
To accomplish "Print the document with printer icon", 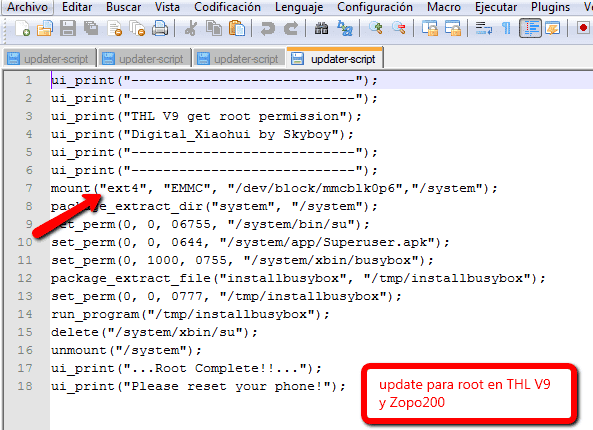I will coord(160,28).
